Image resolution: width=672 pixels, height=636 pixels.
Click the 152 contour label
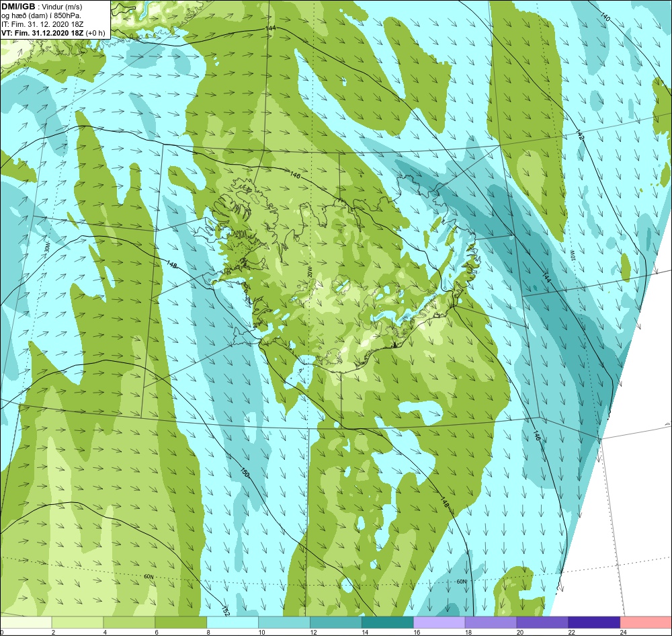pos(225,611)
